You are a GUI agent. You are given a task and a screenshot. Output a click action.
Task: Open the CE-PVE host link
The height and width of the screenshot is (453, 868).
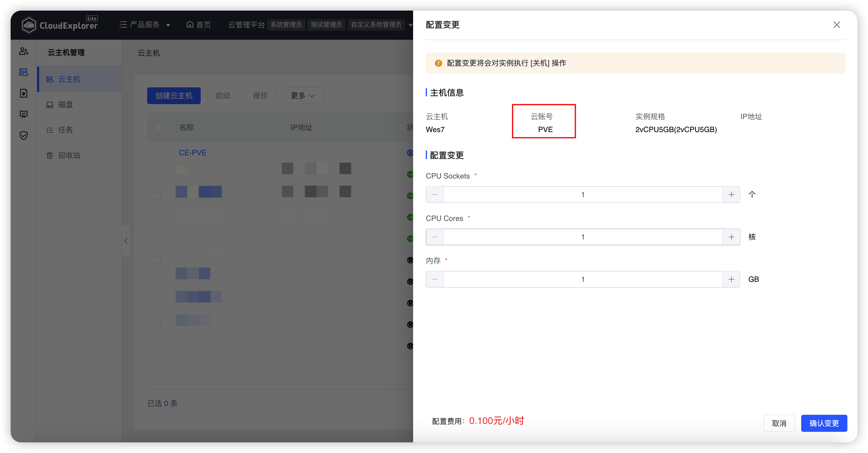coord(193,153)
